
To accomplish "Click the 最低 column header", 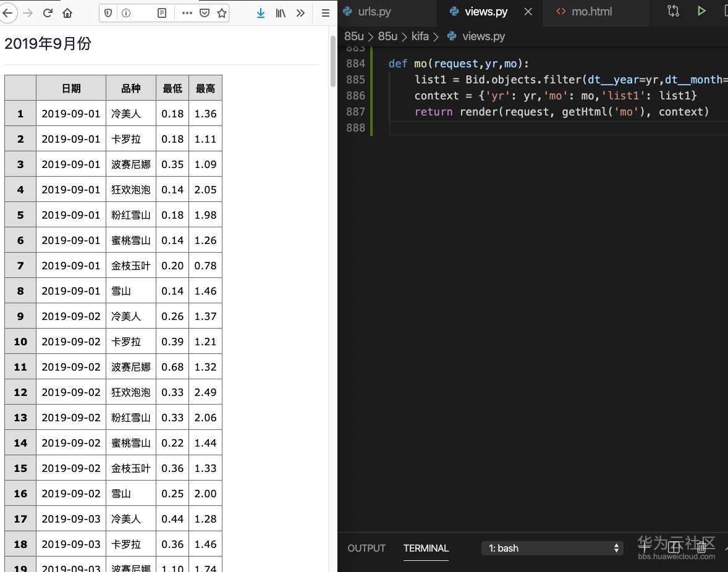I will 172,88.
